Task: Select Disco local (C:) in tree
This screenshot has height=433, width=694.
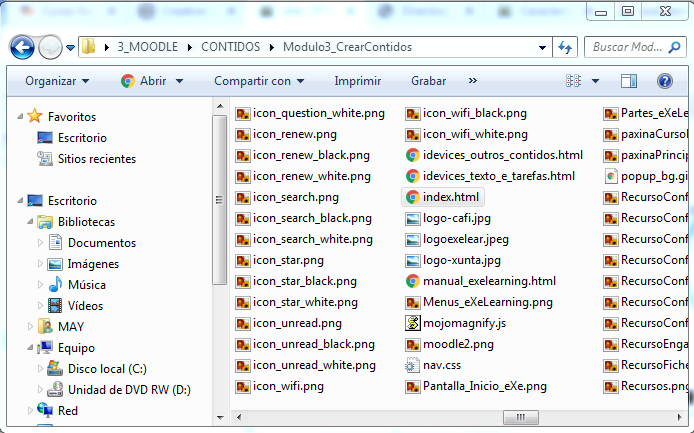Action: pyautogui.click(x=106, y=369)
